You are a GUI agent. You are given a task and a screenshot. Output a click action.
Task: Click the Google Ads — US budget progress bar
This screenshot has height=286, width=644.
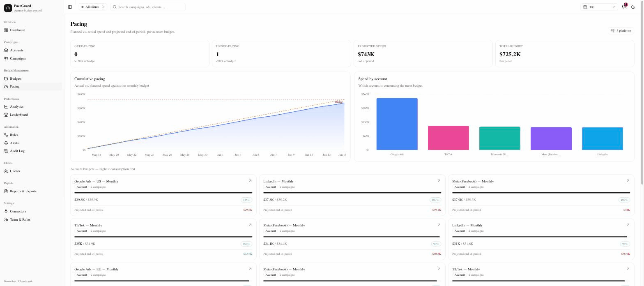click(163, 193)
